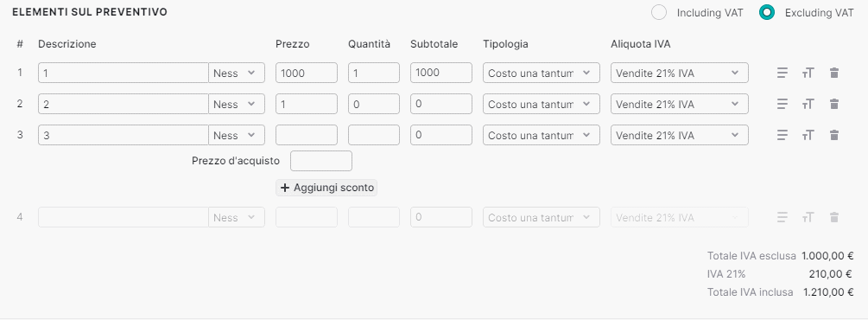Remove row 3 using its trash icon

pos(834,135)
